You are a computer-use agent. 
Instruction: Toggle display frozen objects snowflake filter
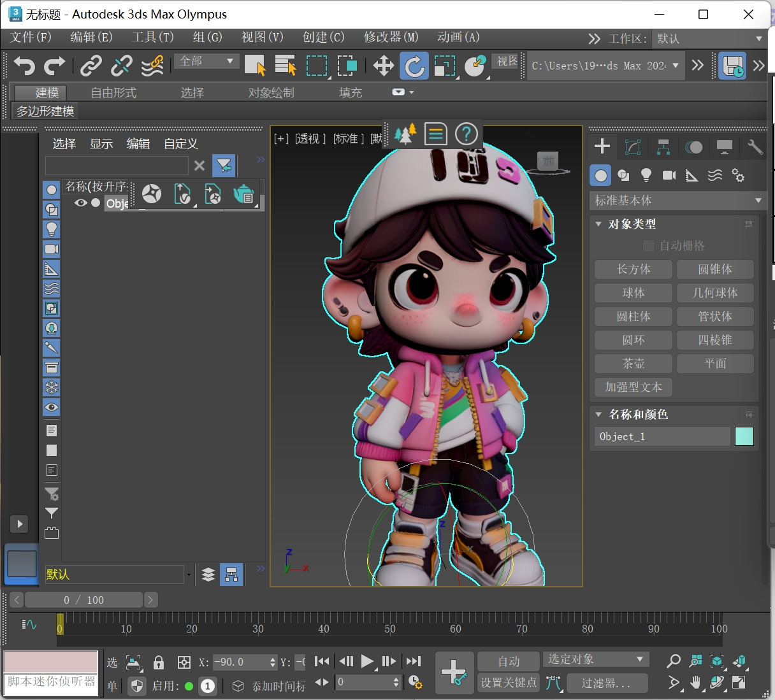[x=52, y=387]
